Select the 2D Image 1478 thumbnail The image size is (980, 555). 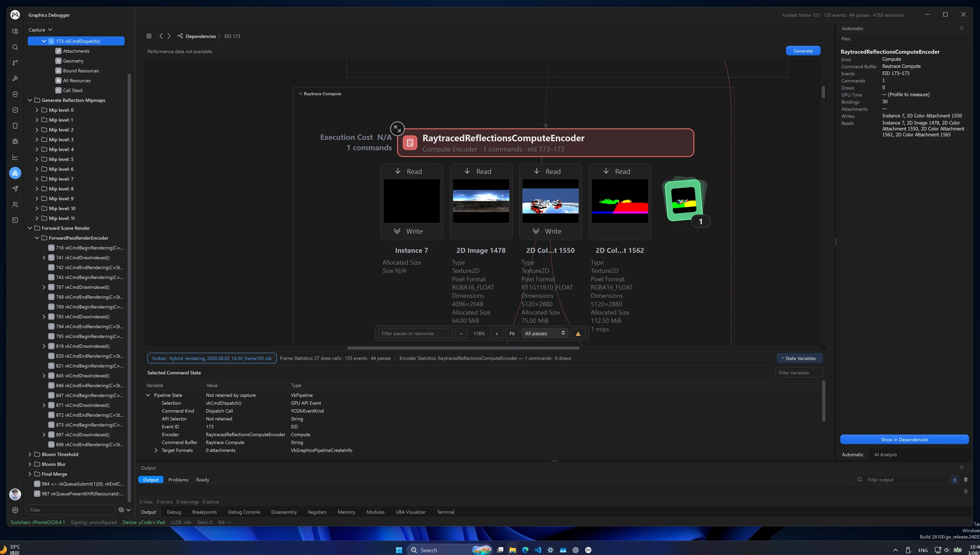click(481, 201)
